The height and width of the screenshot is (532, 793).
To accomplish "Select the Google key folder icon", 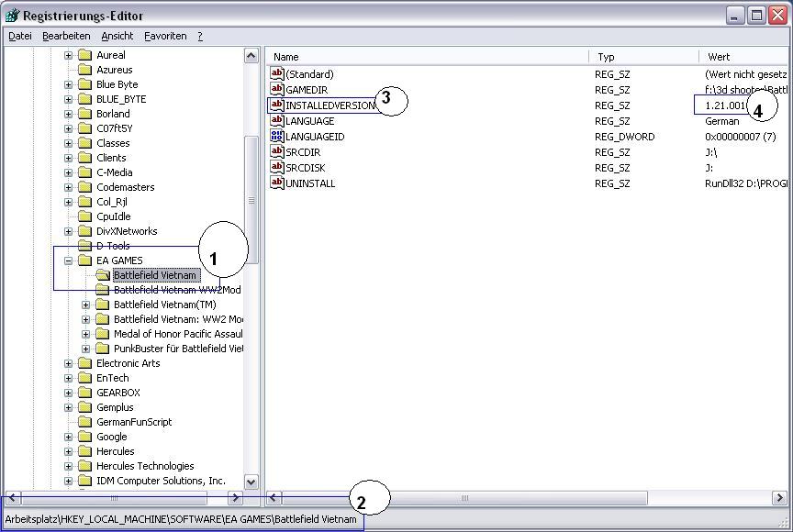I will [85, 436].
